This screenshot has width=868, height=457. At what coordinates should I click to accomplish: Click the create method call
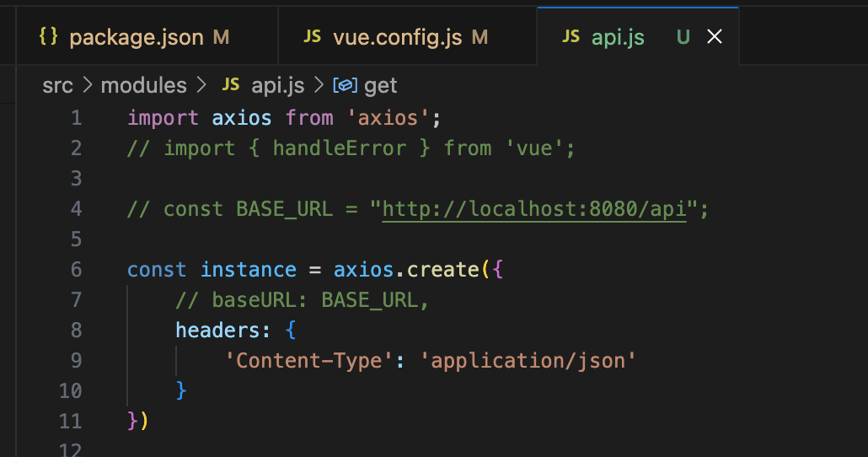point(443,270)
